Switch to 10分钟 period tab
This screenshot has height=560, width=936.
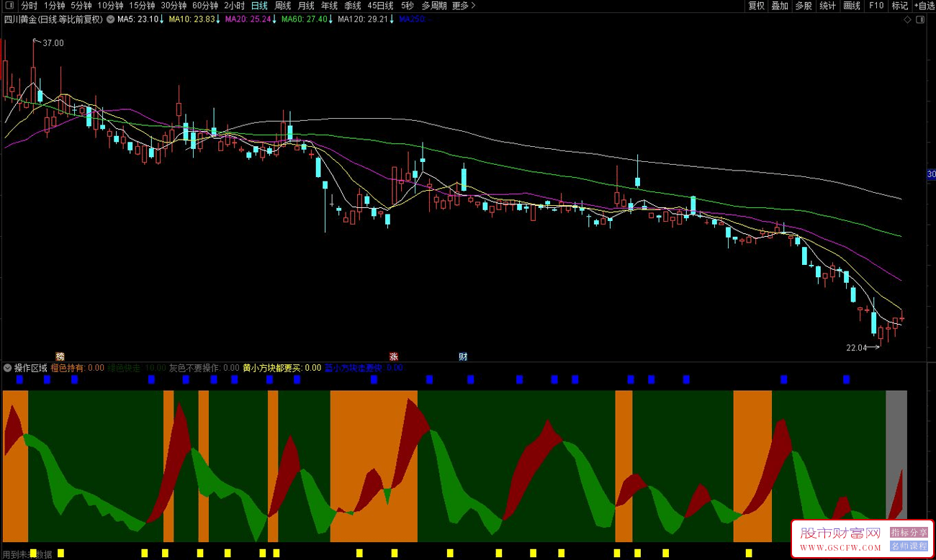pos(110,6)
